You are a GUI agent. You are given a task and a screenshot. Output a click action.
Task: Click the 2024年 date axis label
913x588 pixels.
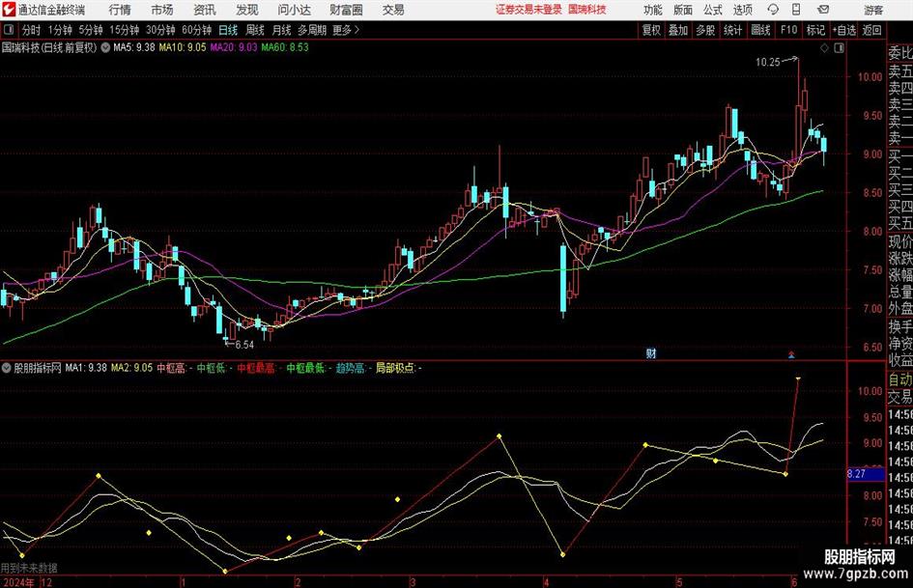pos(17,582)
